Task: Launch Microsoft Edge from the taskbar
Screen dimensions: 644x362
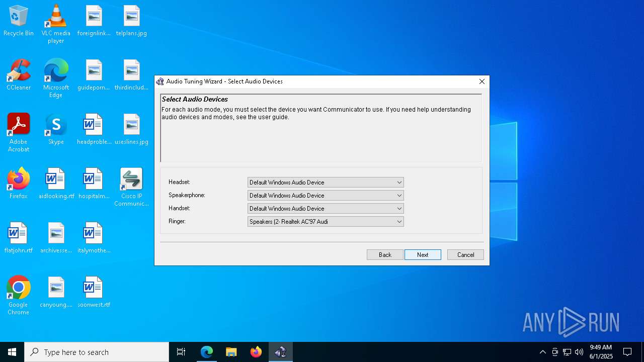Action: pyautogui.click(x=207, y=352)
